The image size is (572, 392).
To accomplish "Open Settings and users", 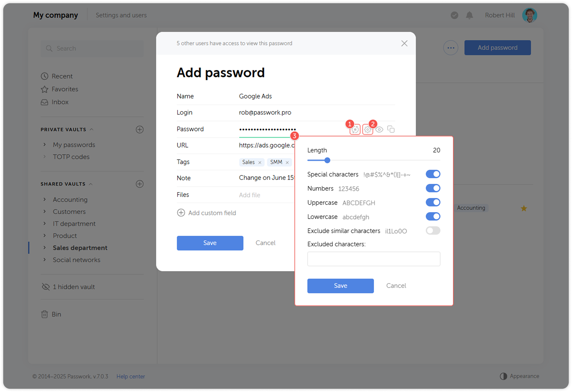I will click(121, 15).
